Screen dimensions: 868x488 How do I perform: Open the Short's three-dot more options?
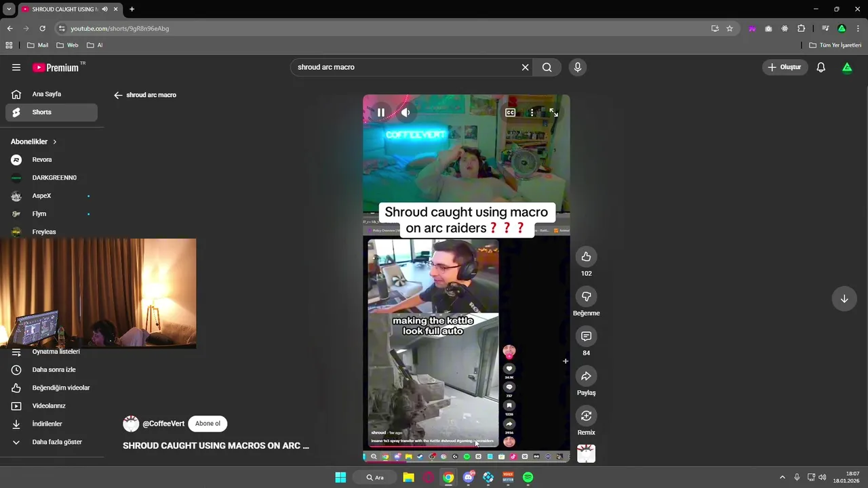click(532, 113)
